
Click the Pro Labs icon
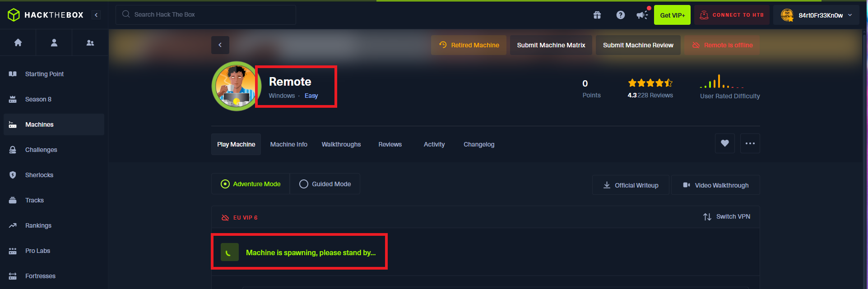click(13, 251)
